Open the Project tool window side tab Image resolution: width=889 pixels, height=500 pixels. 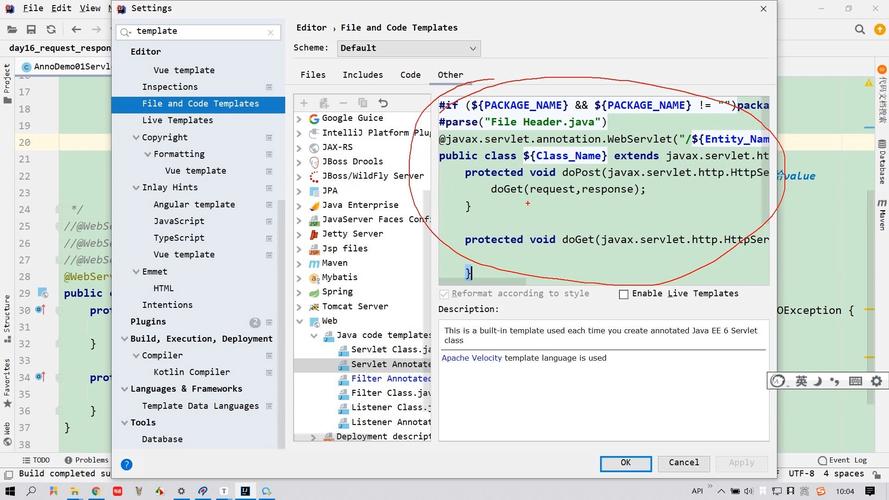click(x=7, y=83)
